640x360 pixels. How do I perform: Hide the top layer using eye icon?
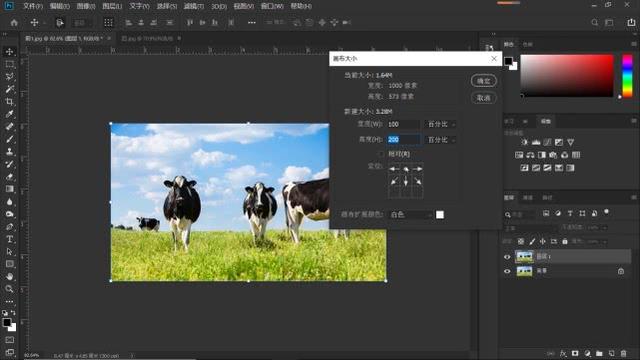[507, 257]
